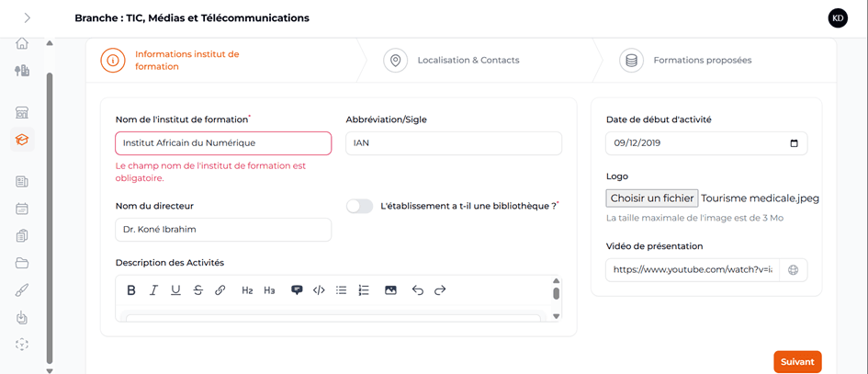Click the Choisir un fichier button
868x374 pixels.
[652, 198]
